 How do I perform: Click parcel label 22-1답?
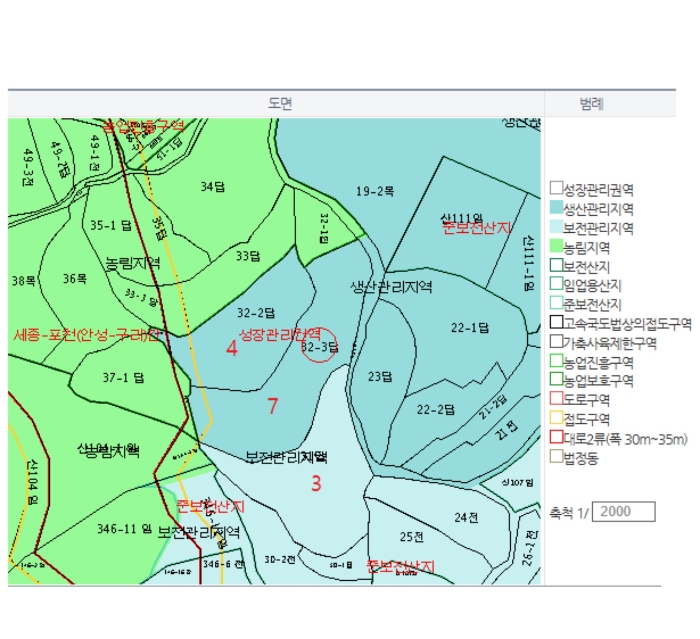point(470,328)
